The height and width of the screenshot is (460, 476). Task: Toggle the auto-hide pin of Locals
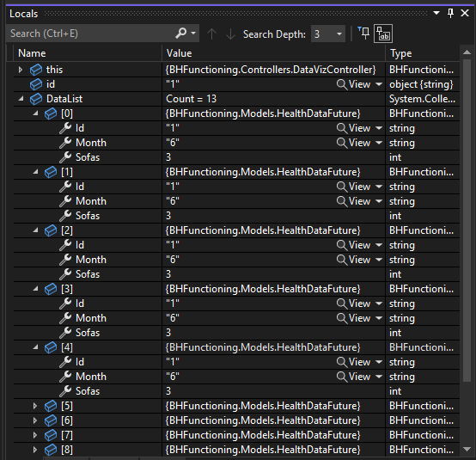tap(450, 13)
